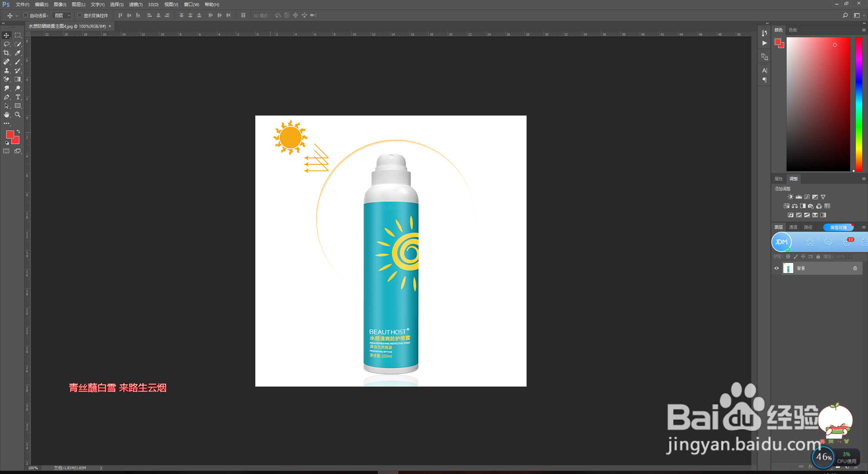
Task: Close the 水感防晒喷雾主图4.jpg tab
Action: coord(110,26)
